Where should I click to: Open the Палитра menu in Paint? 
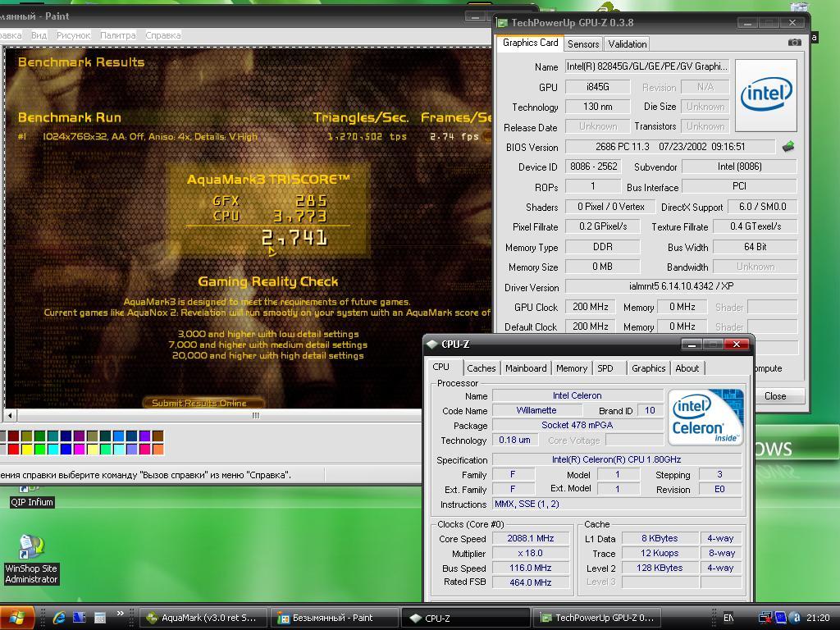coord(118,35)
